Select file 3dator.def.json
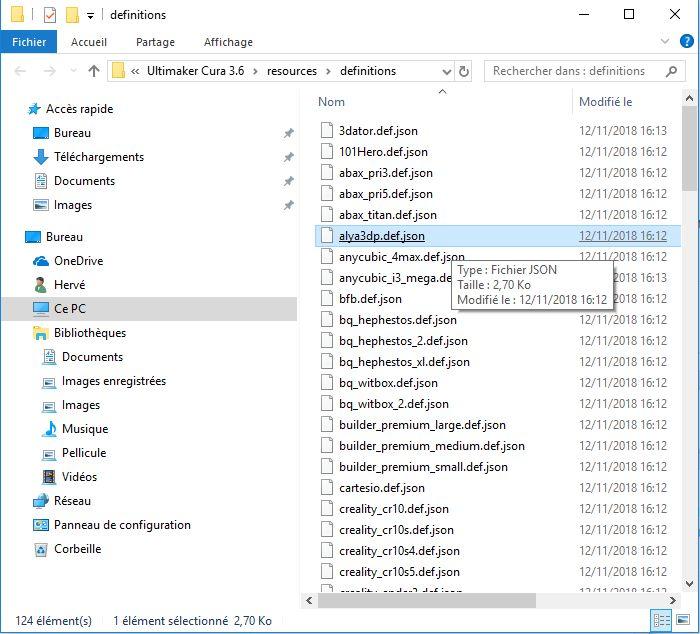This screenshot has height=634, width=700. tap(378, 131)
